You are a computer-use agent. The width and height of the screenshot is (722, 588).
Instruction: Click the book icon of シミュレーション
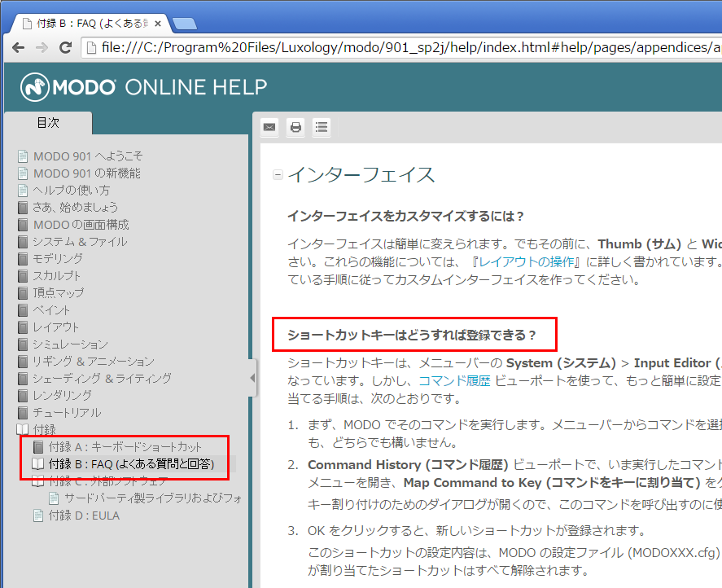tap(23, 344)
